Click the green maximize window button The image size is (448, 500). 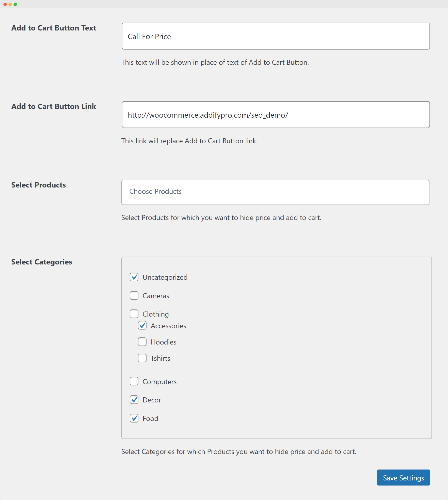(x=15, y=4)
